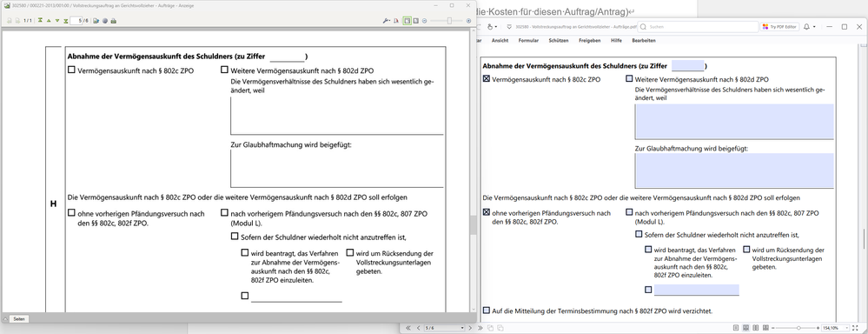Open the Formular menu
Image resolution: width=868 pixels, height=334 pixels.
coord(528,40)
